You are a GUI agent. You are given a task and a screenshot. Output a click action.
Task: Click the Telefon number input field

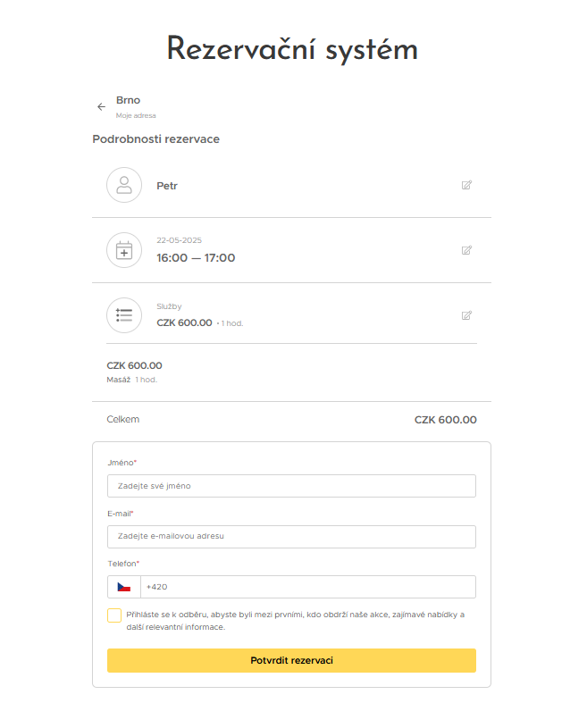tap(308, 587)
